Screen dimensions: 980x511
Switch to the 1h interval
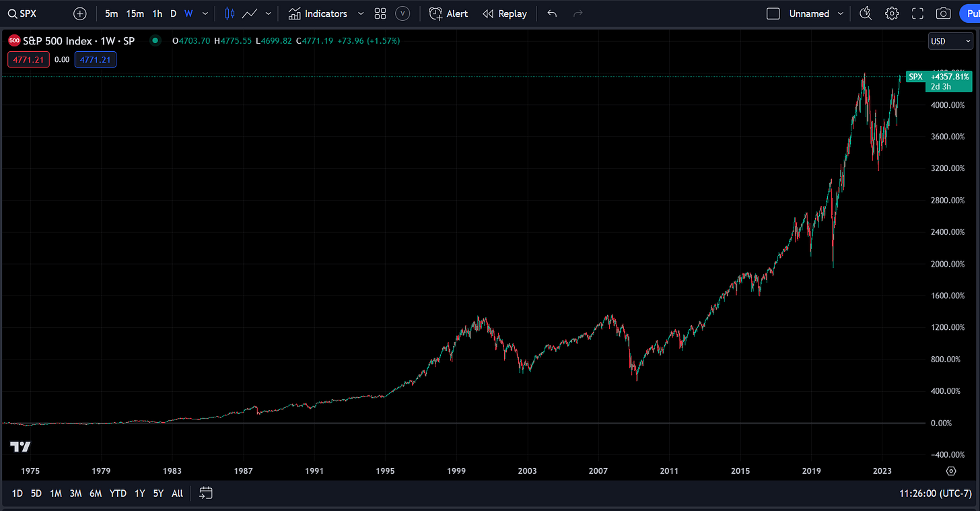click(157, 13)
